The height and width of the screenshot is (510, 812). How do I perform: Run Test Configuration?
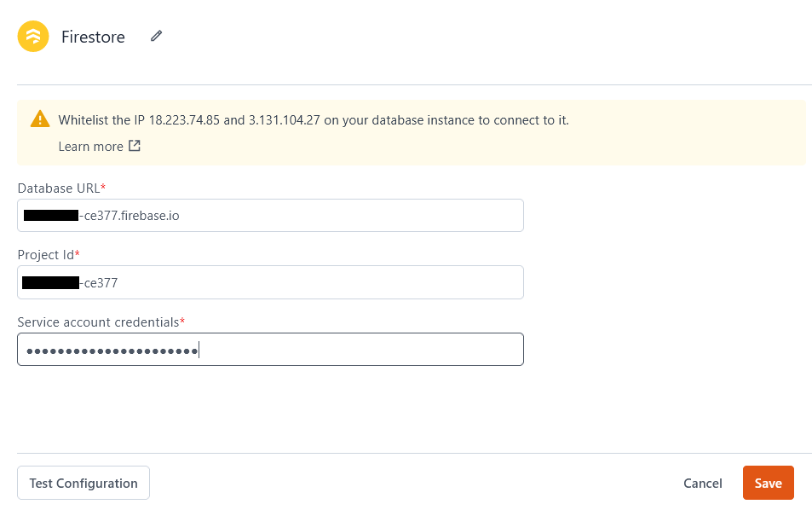coord(83,483)
